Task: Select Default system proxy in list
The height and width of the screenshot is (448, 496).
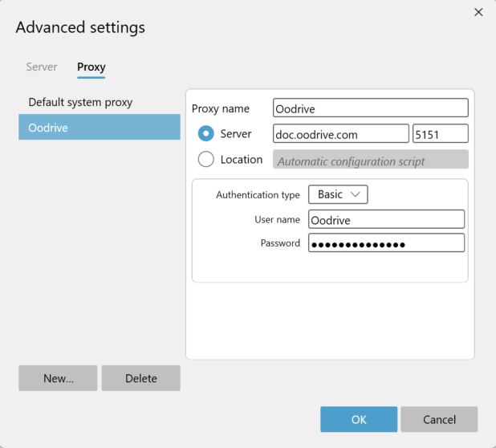Action: coord(100,102)
